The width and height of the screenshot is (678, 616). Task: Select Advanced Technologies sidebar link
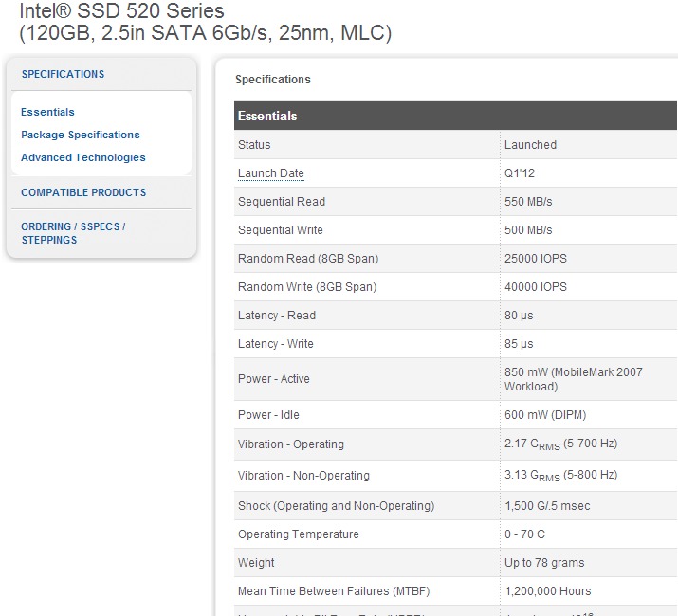pos(83,157)
